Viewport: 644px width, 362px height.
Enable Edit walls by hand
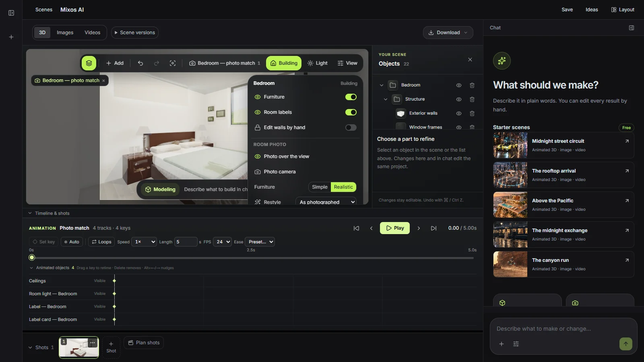pos(351,128)
